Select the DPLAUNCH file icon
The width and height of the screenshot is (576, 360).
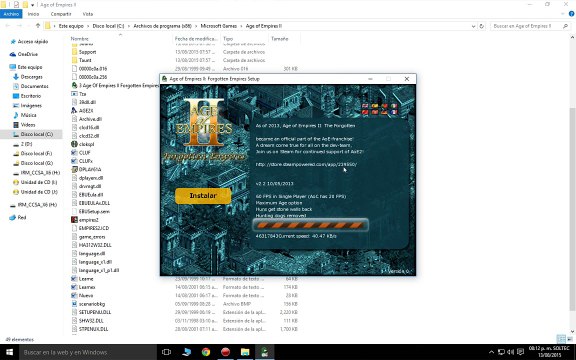[75, 169]
